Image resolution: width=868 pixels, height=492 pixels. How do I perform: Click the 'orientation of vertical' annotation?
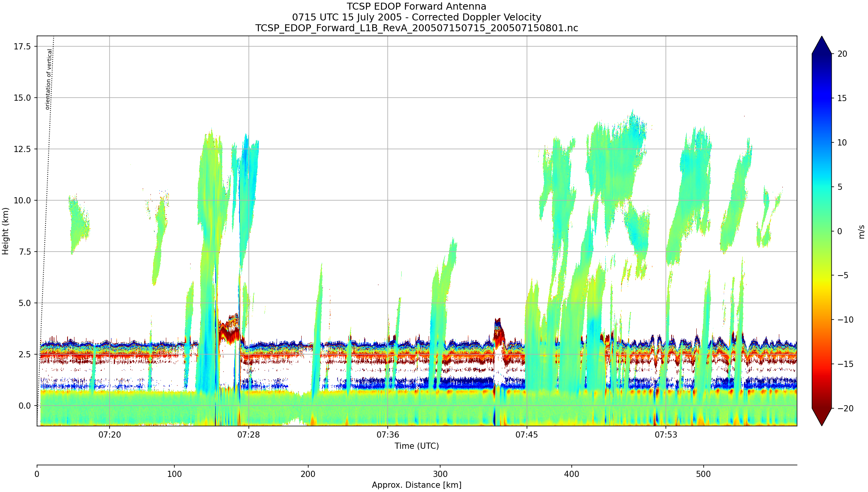pos(48,79)
